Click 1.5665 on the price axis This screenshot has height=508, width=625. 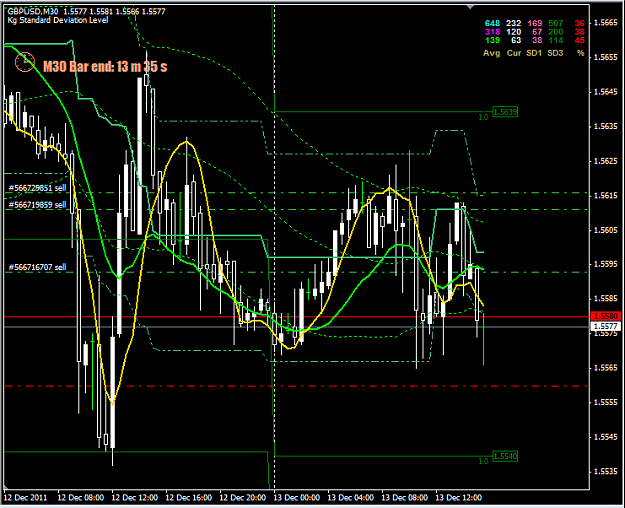click(x=606, y=23)
